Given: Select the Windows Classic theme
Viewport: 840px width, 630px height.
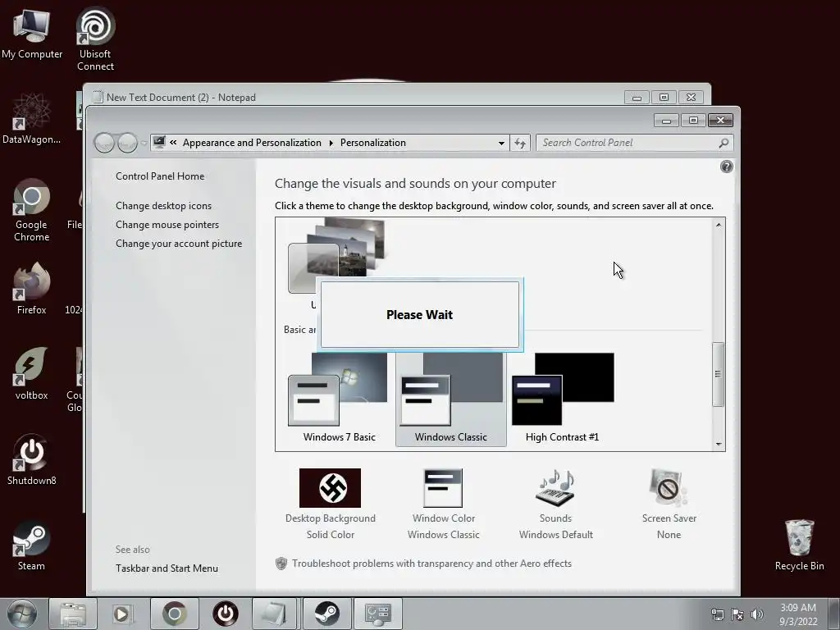Looking at the screenshot, I should tap(450, 399).
